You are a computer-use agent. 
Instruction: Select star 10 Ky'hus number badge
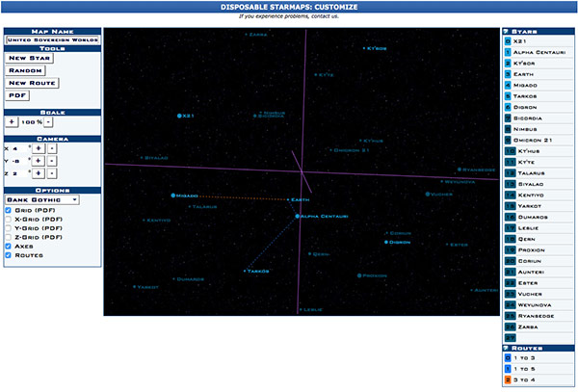click(511, 151)
